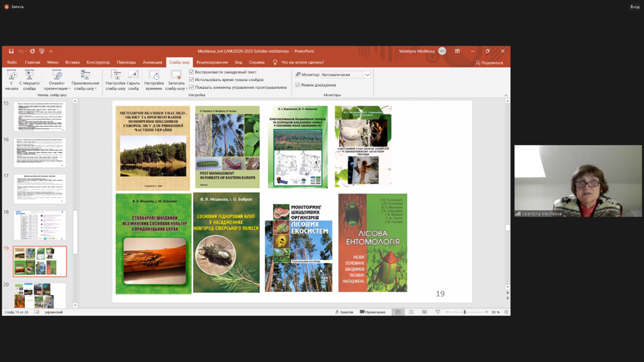Viewport: 644px width, 362px height.
Task: Click next slide double-arrow below scrollbar
Action: click(x=508, y=298)
